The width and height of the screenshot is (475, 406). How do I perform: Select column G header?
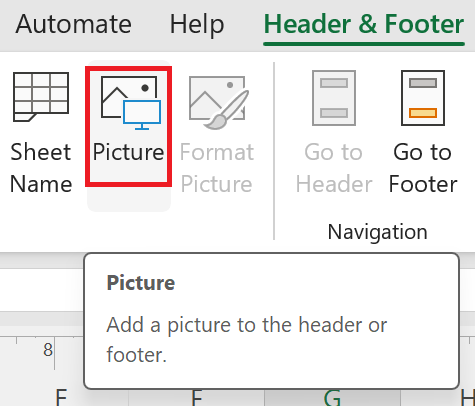332,398
